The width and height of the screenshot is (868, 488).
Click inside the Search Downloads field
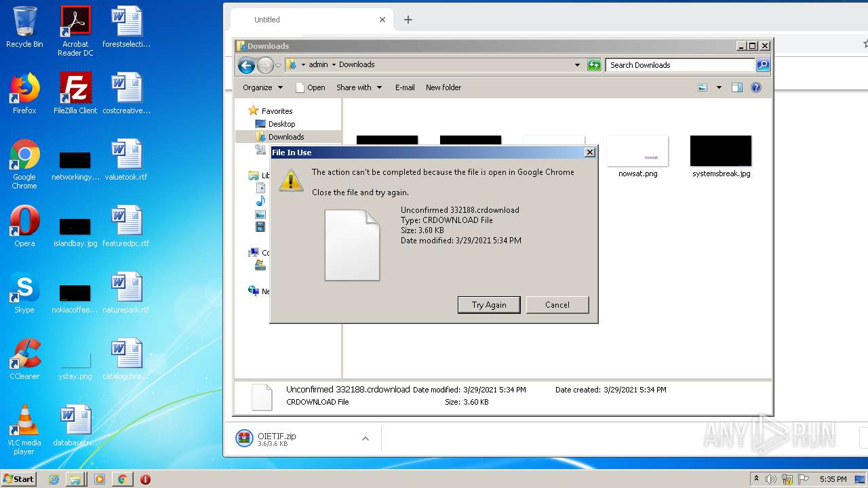point(680,65)
